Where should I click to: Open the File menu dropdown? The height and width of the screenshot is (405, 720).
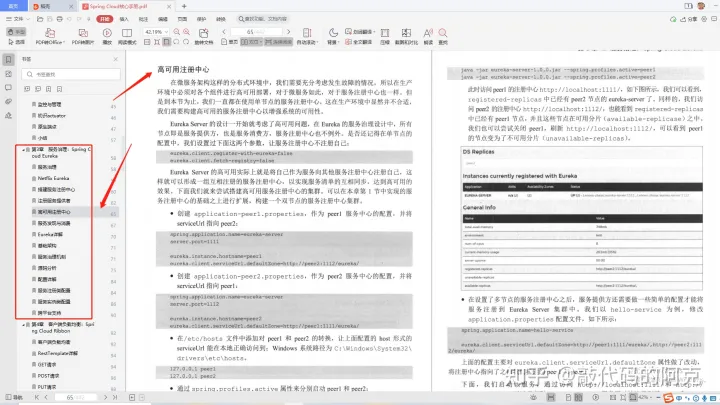point(17,19)
